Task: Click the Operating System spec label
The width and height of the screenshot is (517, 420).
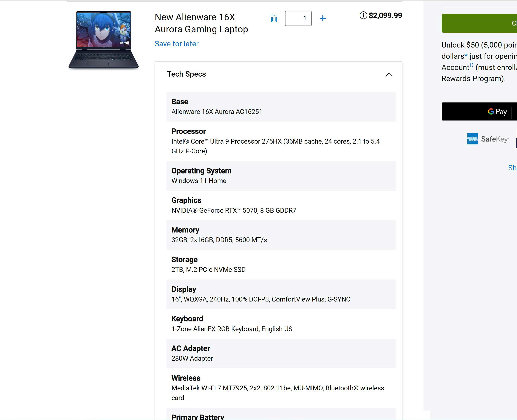Action: (x=201, y=171)
